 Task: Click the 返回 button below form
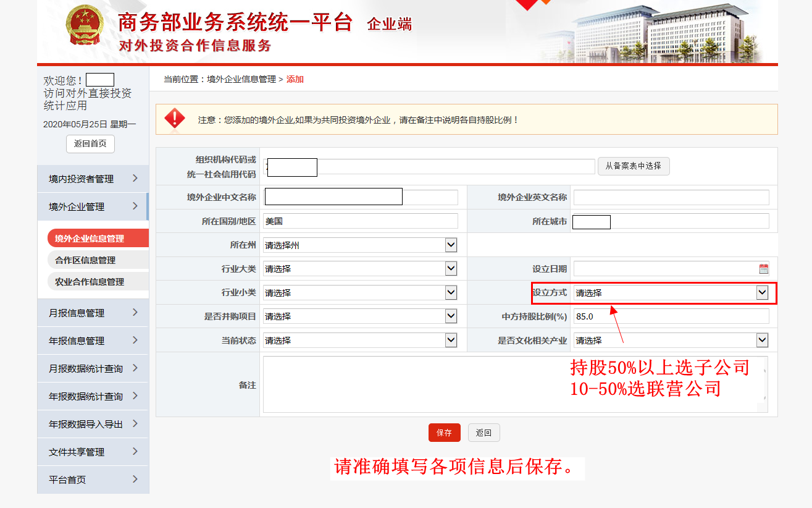click(483, 433)
